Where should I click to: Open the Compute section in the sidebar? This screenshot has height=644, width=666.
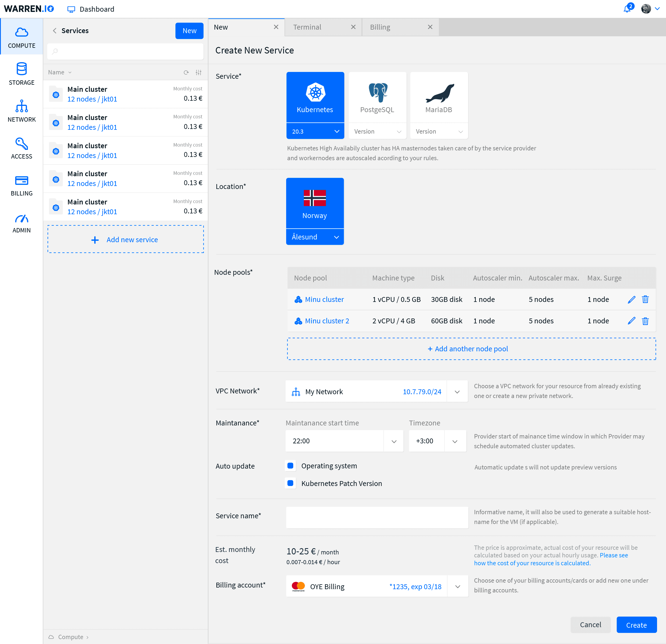[21, 37]
